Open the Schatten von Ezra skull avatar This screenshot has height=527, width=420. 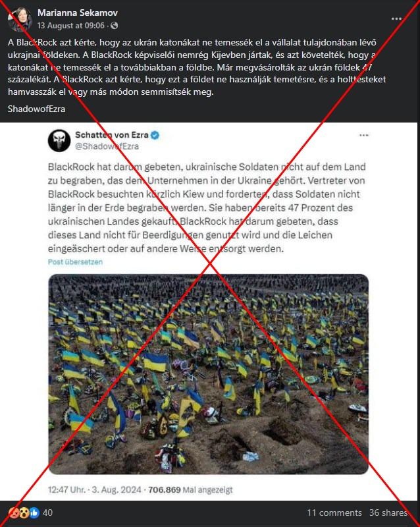[x=59, y=140]
